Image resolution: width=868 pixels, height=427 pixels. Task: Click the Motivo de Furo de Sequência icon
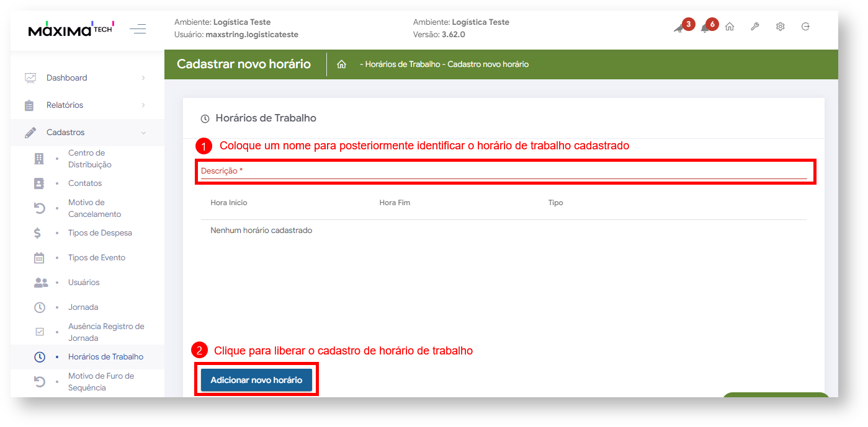(x=39, y=382)
